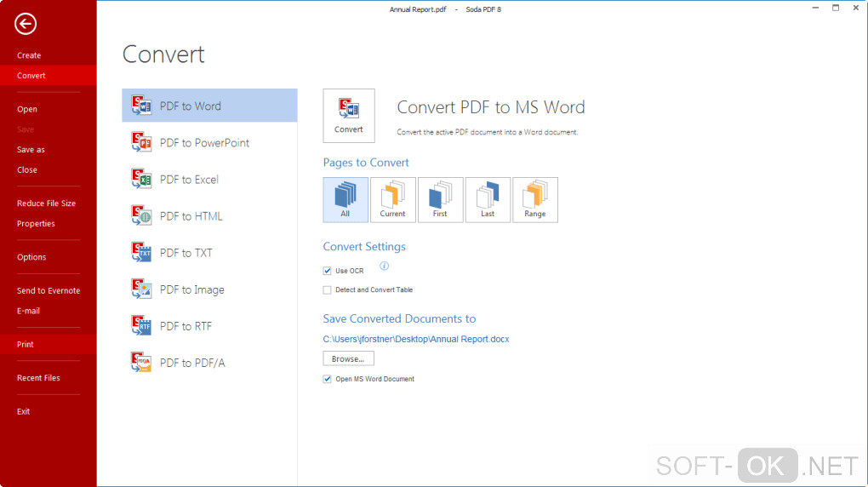Select PDF to Word conversion
Screen dimensions: 868x487
click(209, 106)
